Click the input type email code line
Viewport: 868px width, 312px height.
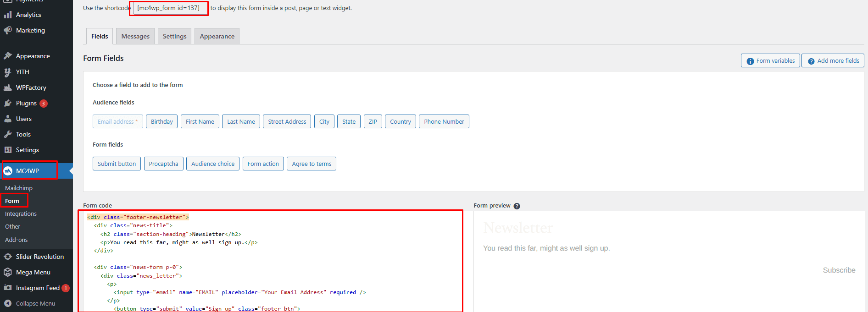point(239,292)
